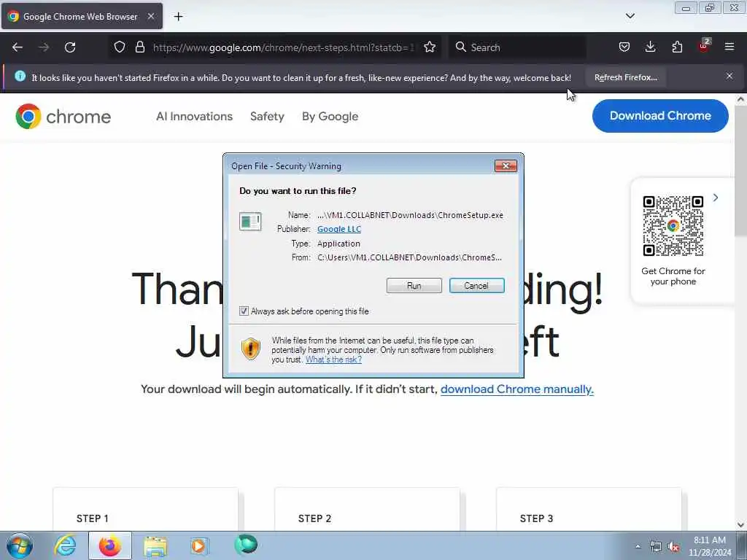Click the green round app icon in taskbar
Screen dimensions: 747x560
pos(246,545)
